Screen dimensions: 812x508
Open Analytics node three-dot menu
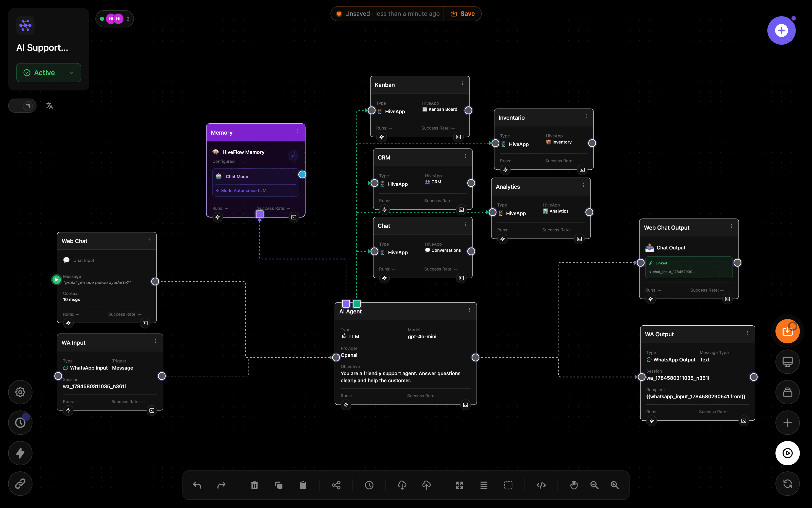[583, 185]
